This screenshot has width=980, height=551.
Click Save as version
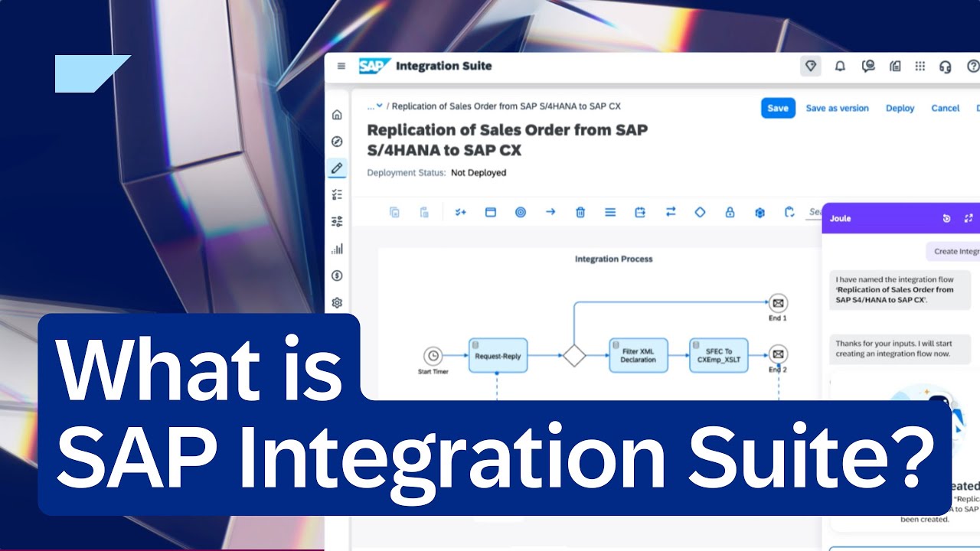pyautogui.click(x=837, y=108)
